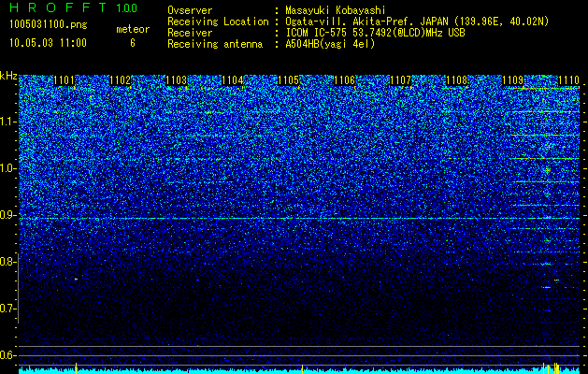588x374 pixels.
Task: Click the Ovserver label
Action: (x=190, y=11)
